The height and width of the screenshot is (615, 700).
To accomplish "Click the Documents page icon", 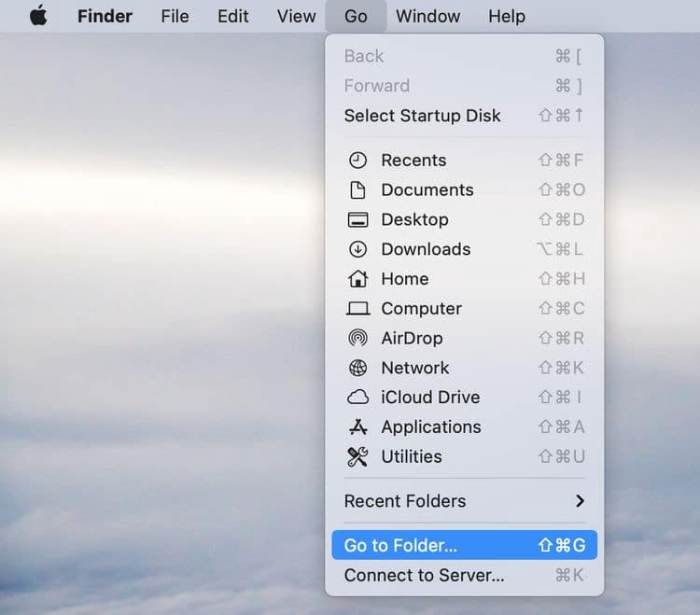I will [x=357, y=190].
